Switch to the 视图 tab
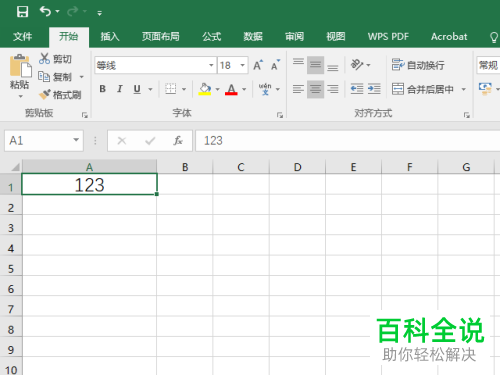 pos(336,36)
